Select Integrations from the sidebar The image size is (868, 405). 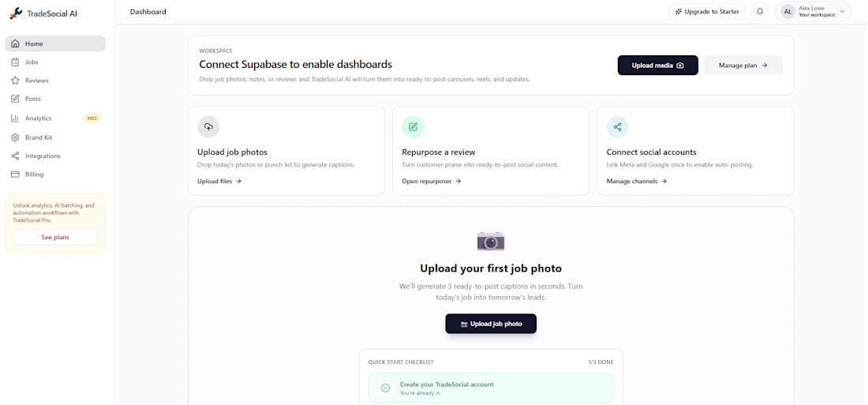pyautogui.click(x=43, y=156)
